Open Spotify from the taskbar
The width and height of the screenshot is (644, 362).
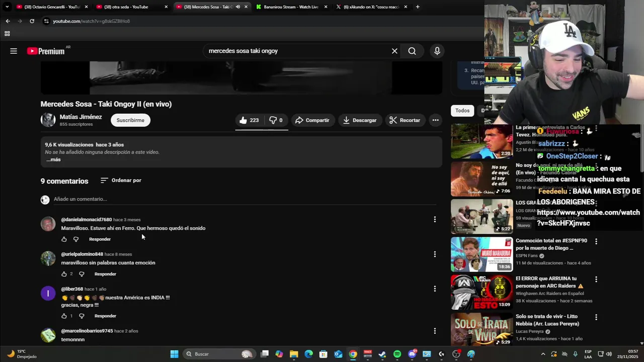coord(397,354)
